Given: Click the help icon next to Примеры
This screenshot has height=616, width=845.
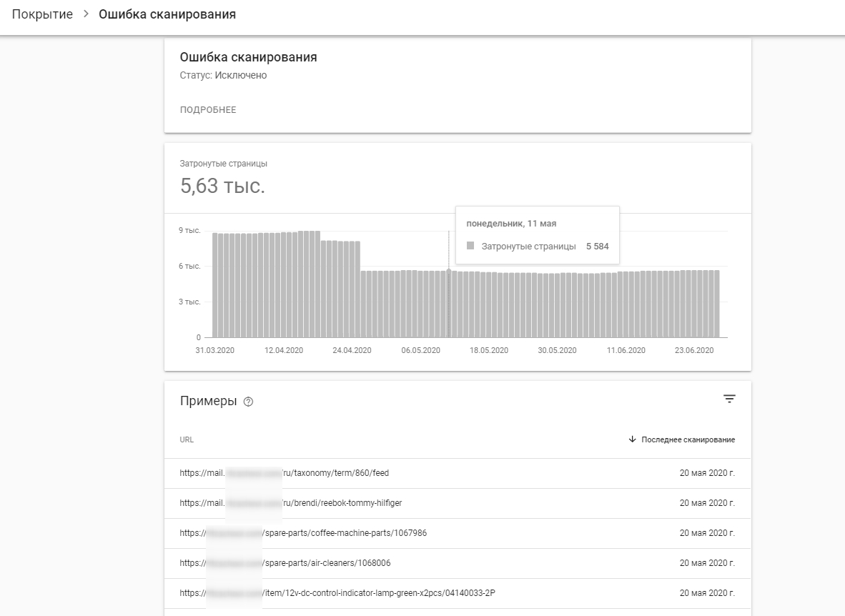Looking at the screenshot, I should (x=248, y=402).
